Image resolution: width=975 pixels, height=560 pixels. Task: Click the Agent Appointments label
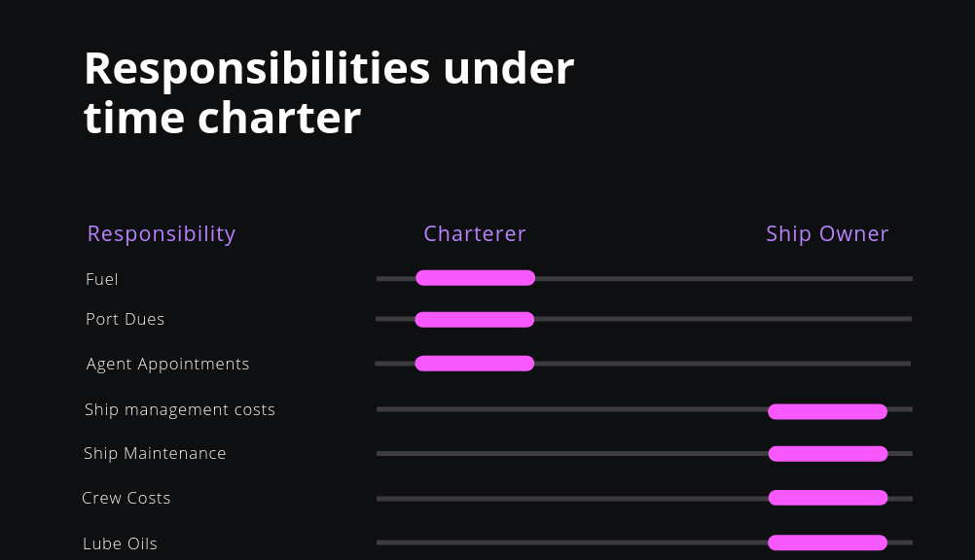coord(168,365)
